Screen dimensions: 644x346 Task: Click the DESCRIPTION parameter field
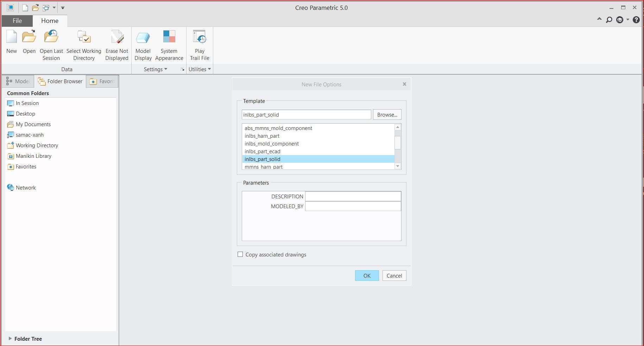tap(353, 196)
